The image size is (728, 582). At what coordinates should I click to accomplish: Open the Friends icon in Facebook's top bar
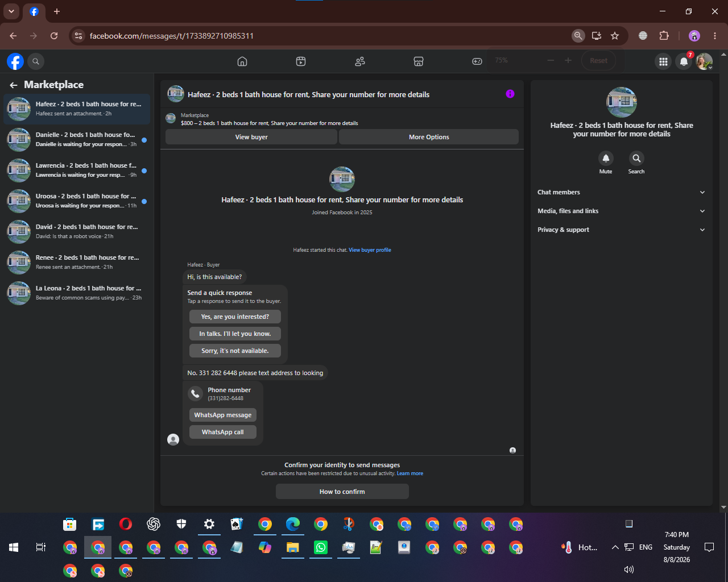360,61
